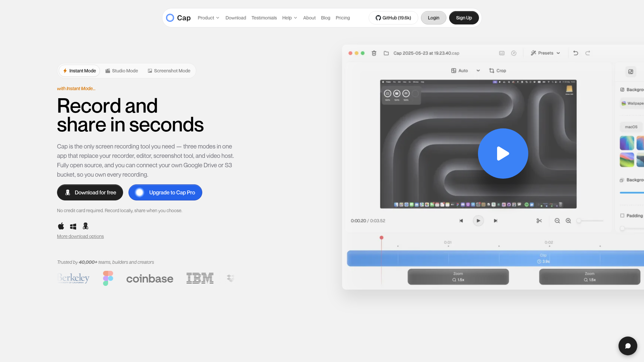
Task: Open the Auto aspect ratio dropdown
Action: tap(466, 71)
